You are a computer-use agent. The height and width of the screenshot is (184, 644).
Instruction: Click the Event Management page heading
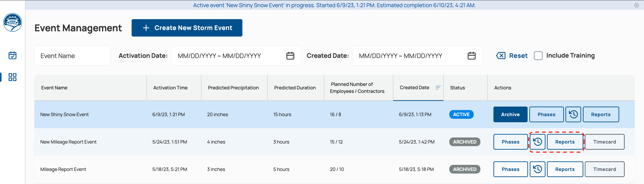pyautogui.click(x=78, y=28)
